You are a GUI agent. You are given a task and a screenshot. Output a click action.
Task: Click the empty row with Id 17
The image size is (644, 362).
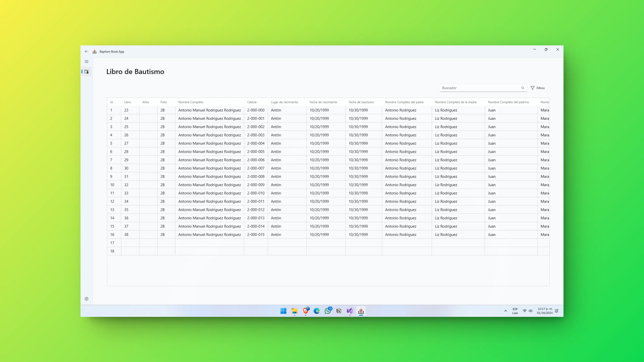(x=112, y=243)
